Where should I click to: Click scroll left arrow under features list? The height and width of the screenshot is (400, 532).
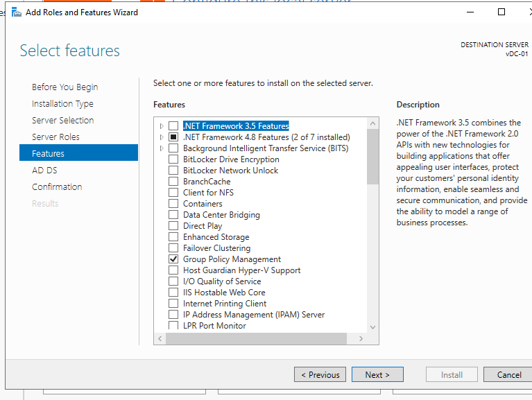160,338
